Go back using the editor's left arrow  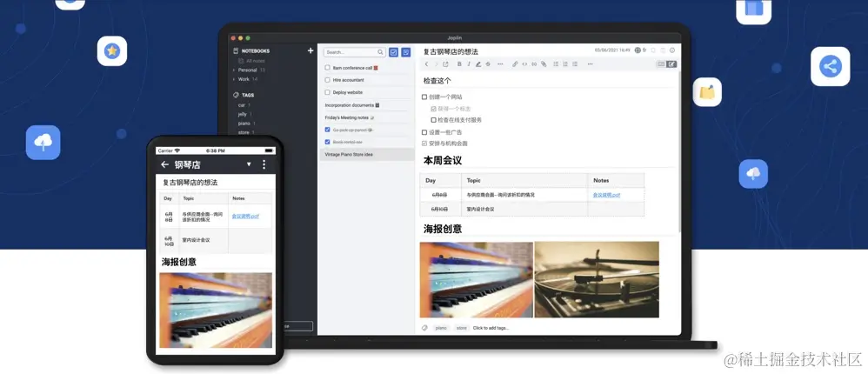[x=426, y=64]
